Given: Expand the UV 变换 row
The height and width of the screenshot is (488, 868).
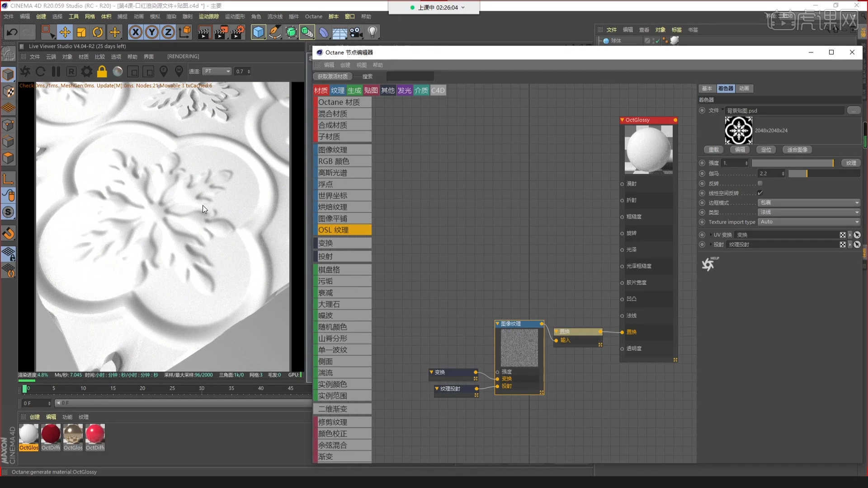Looking at the screenshot, I should tap(711, 235).
